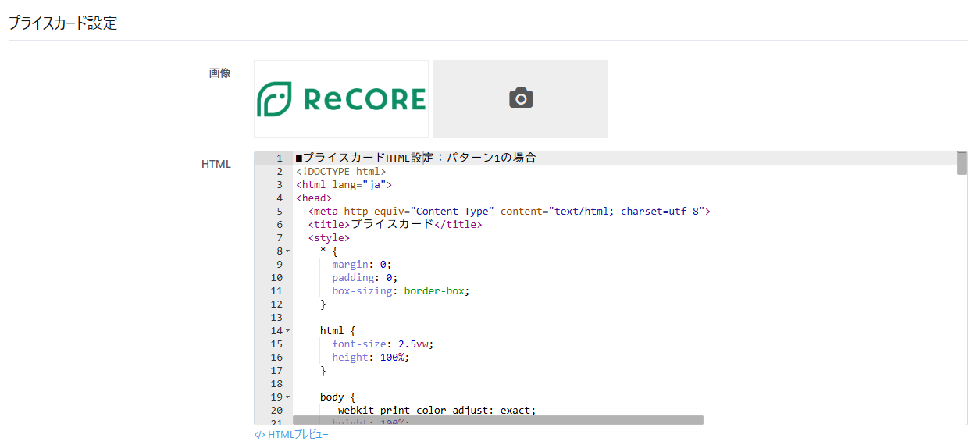Click the editor horizontal scrollbar thumb
The image size is (980, 445).
pos(498,420)
